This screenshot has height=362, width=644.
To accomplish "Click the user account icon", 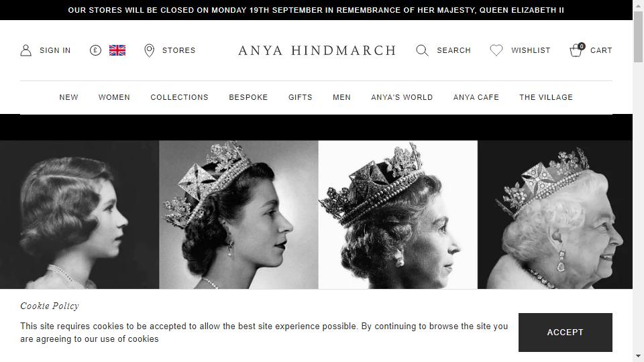I will [26, 50].
